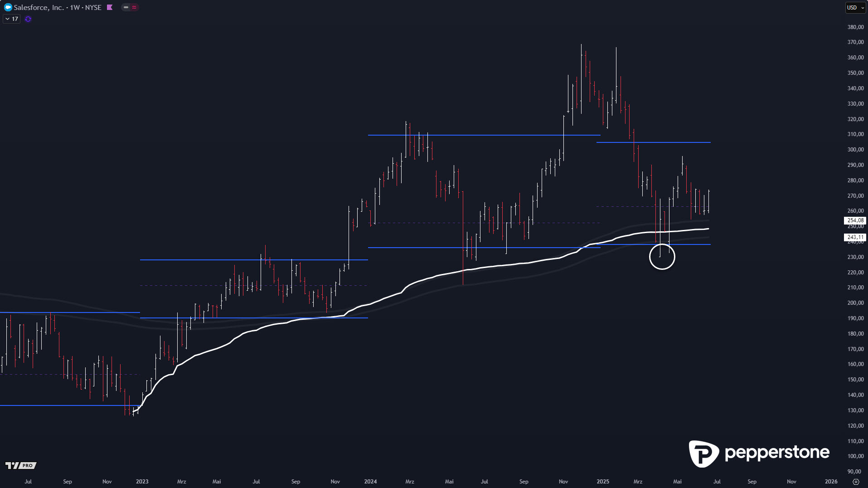Click the 300,00 price scale value
Viewport: 868px width, 488px height.
(x=855, y=150)
